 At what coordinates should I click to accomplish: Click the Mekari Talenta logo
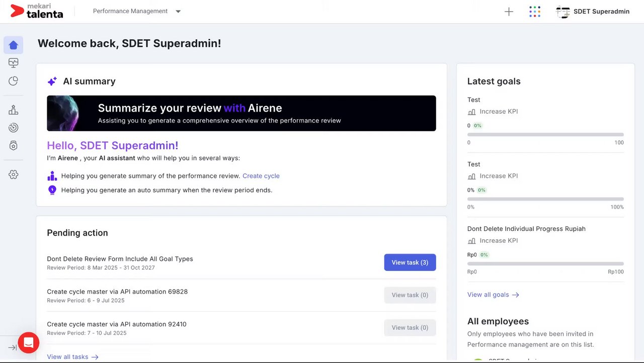click(x=37, y=11)
